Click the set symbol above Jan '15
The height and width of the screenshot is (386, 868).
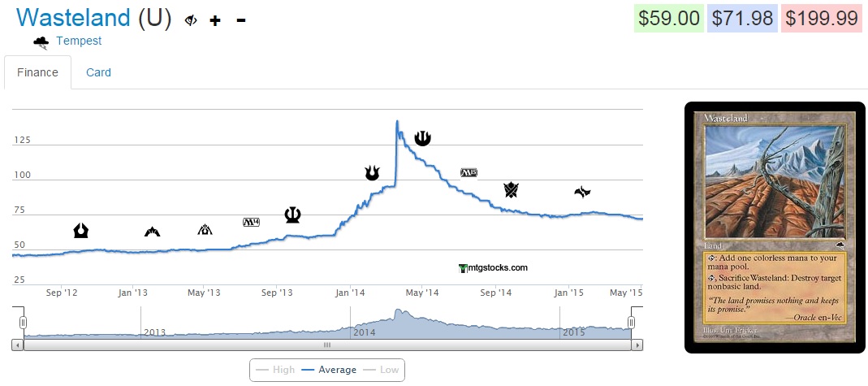coord(581,192)
